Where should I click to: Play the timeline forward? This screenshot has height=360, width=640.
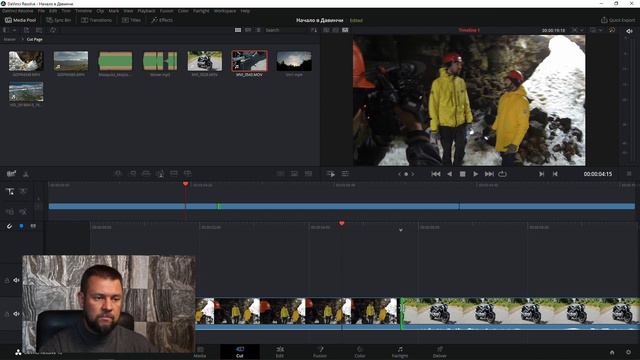coord(476,174)
